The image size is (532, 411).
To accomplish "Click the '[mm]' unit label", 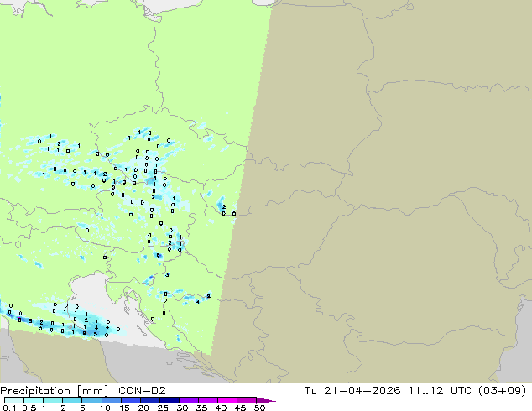I will click(x=92, y=391).
